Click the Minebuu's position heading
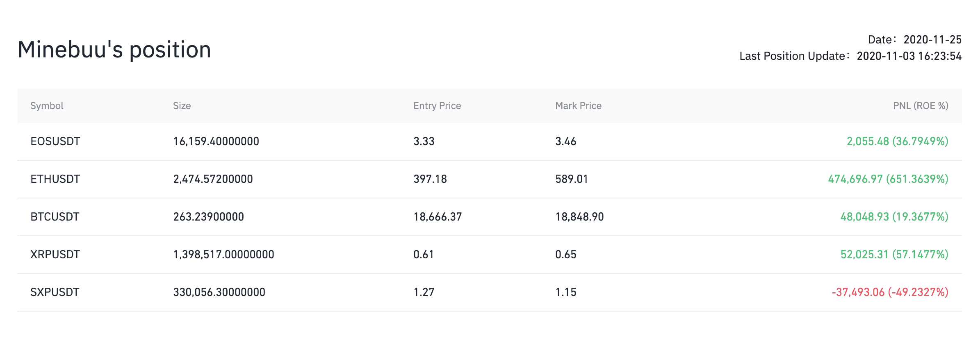The width and height of the screenshot is (980, 337). click(114, 50)
